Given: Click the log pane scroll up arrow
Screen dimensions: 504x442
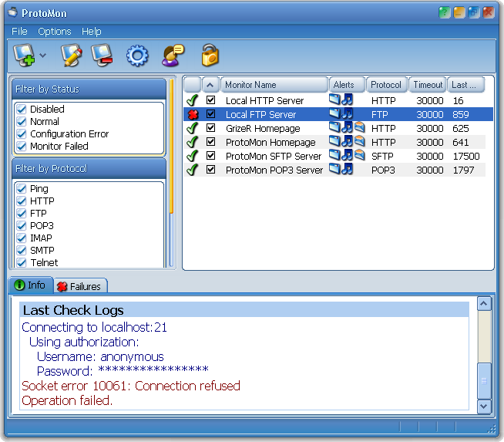Looking at the screenshot, I should pos(484,304).
